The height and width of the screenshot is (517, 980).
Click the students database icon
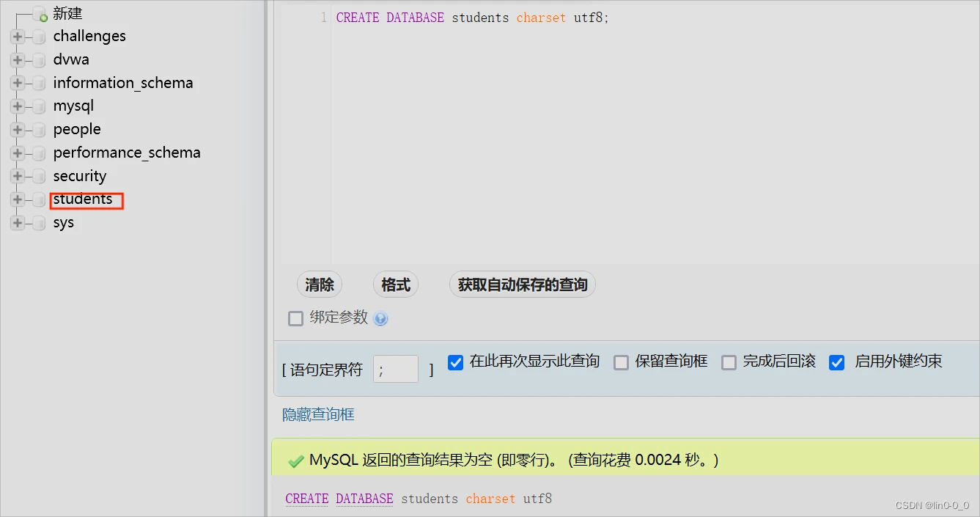click(x=39, y=200)
